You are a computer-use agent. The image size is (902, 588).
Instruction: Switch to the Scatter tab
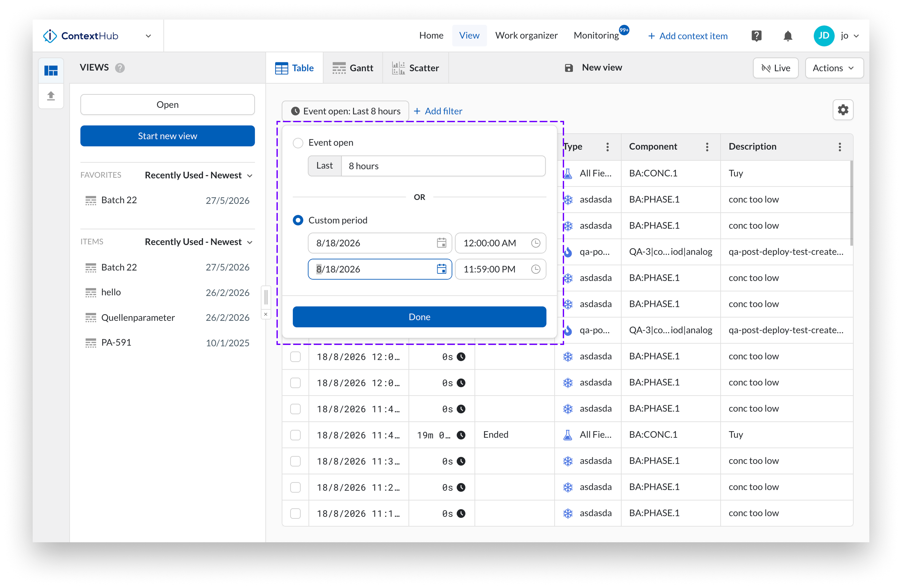415,68
